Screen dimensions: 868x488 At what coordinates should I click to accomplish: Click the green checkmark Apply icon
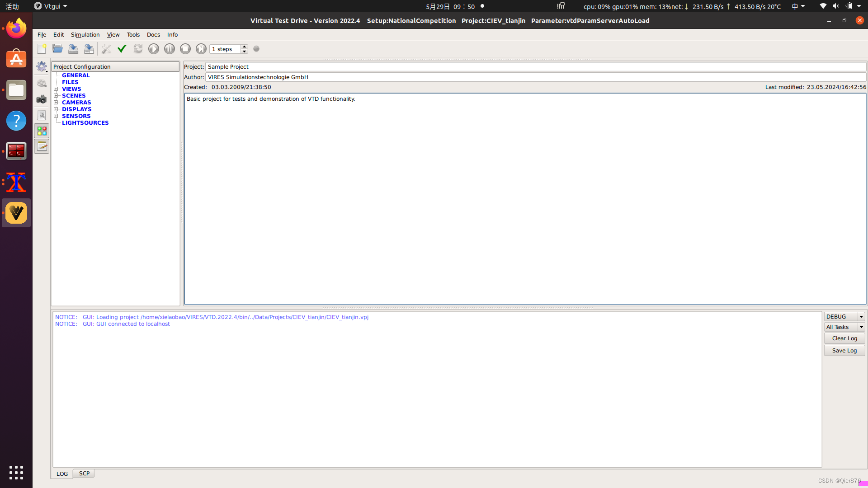click(x=122, y=49)
